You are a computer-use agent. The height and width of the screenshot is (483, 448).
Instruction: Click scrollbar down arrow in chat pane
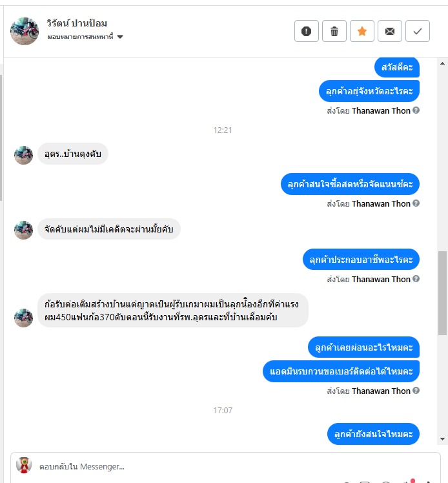[442, 439]
